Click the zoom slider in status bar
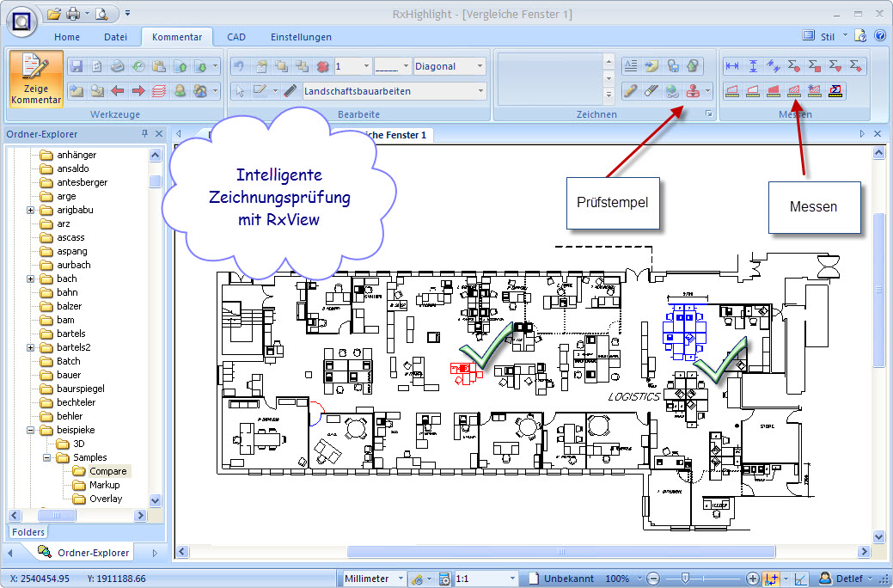This screenshot has width=893, height=588. point(685,579)
